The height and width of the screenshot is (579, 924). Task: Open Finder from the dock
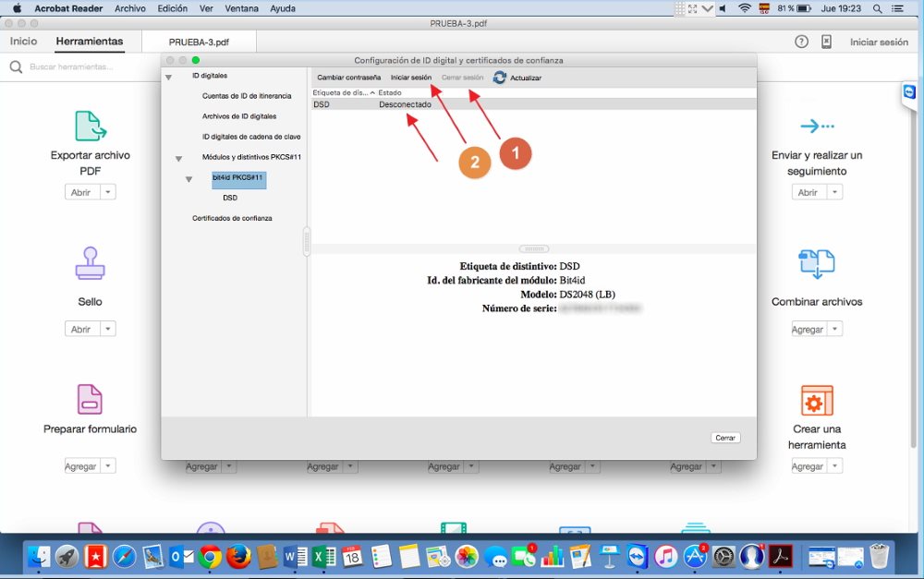(x=40, y=556)
